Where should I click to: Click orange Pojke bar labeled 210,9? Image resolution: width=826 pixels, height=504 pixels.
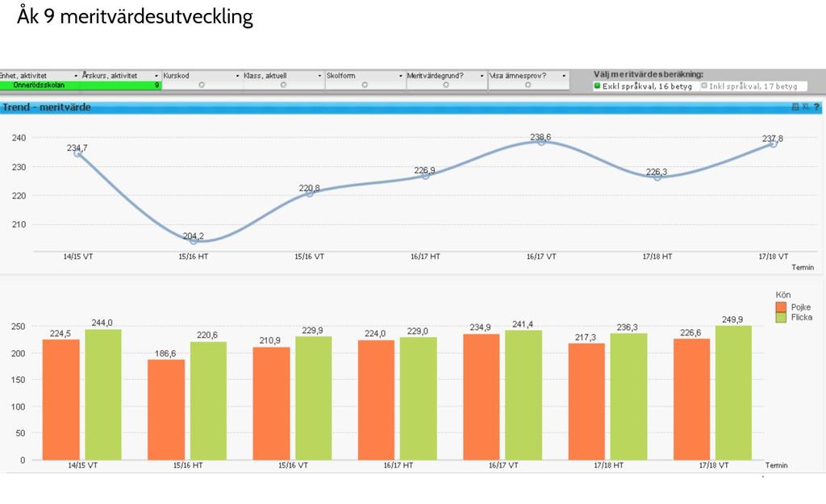[271, 403]
